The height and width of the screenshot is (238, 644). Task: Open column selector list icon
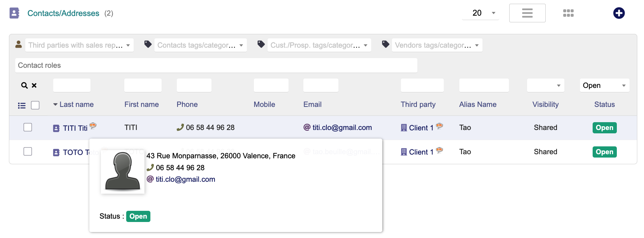(x=22, y=105)
